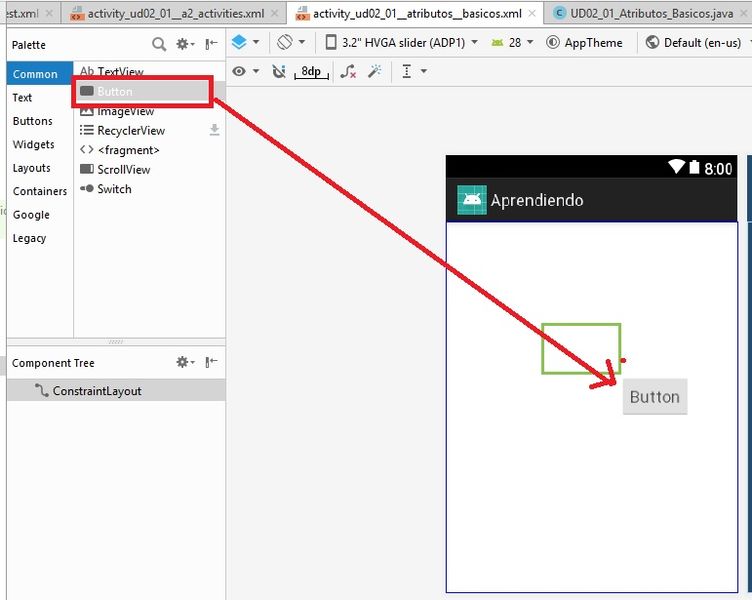Close activity_ud02_01__atributos__basicos.xml tab
This screenshot has height=600, width=752.
(532, 13)
